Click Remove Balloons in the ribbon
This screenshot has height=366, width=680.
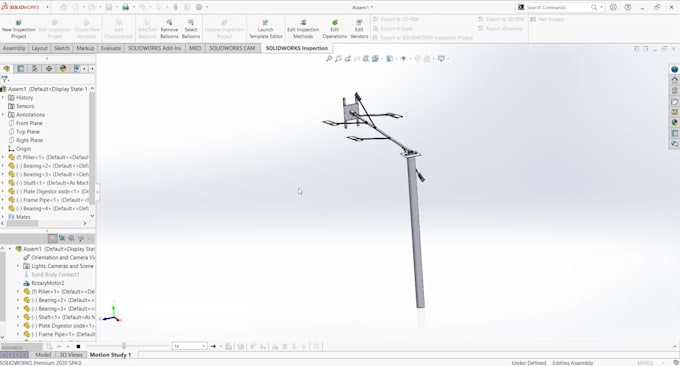(x=169, y=29)
